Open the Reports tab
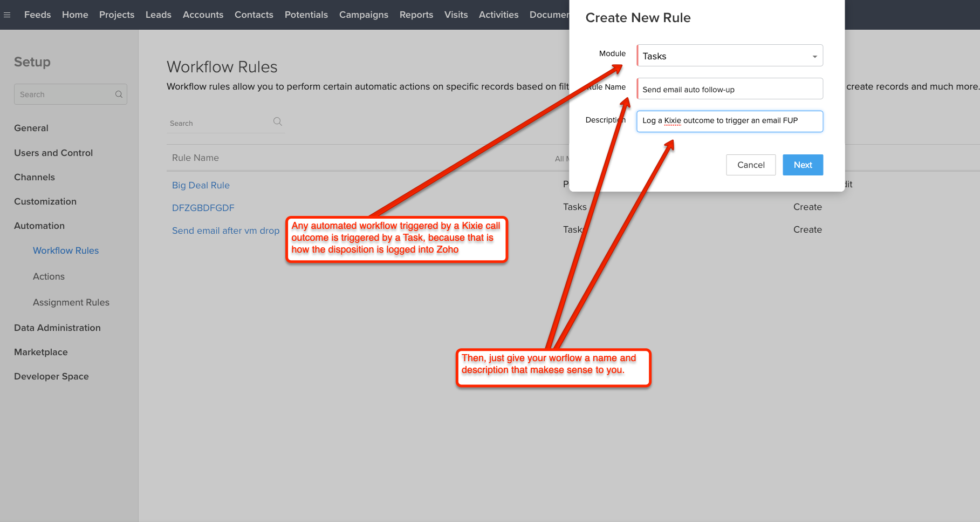Screen dimensions: 980x522 click(416, 15)
